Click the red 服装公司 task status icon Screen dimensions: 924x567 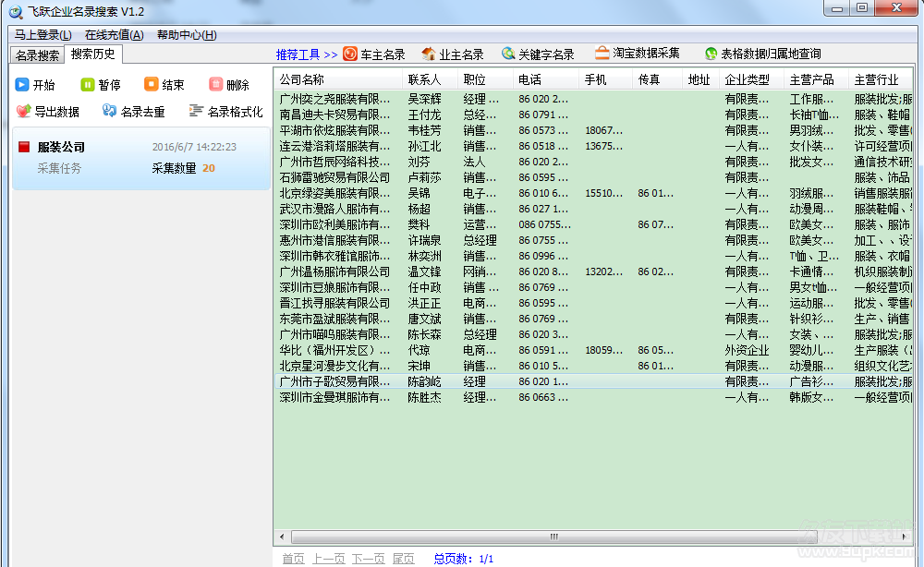click(x=24, y=147)
